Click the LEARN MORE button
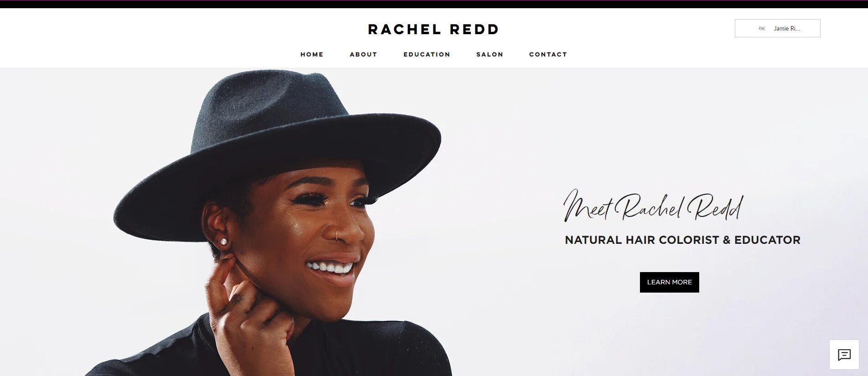 669,282
